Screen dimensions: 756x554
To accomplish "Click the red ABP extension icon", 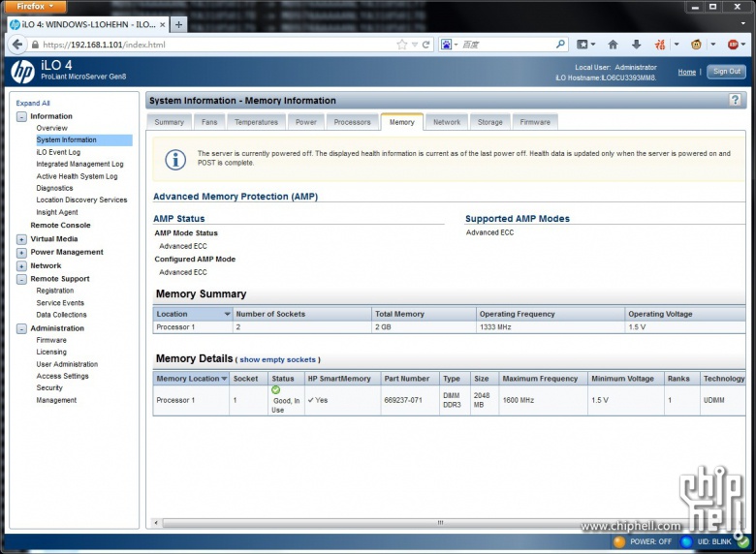I will coord(733,45).
